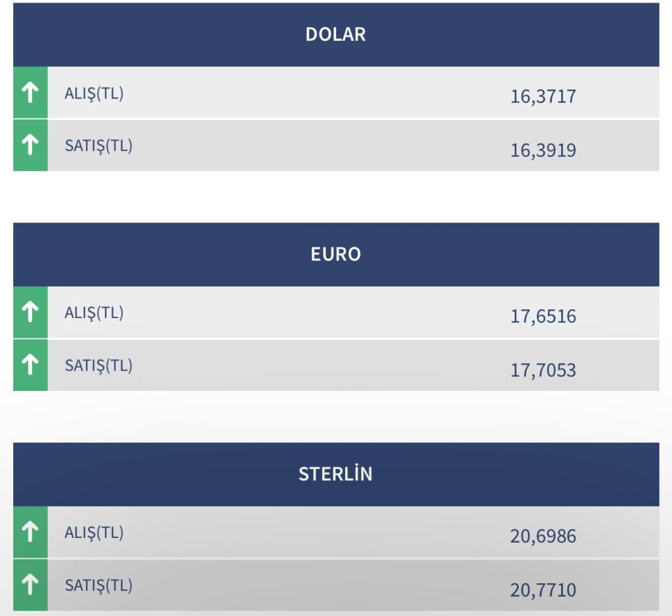The image size is (672, 616).
Task: Click the up arrow icon for Euro Alış
Action: tap(30, 312)
